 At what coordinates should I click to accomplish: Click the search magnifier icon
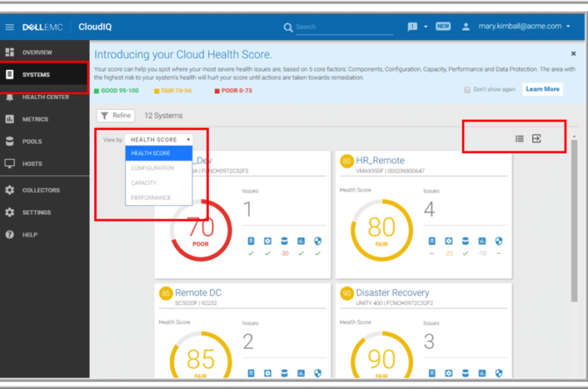288,27
